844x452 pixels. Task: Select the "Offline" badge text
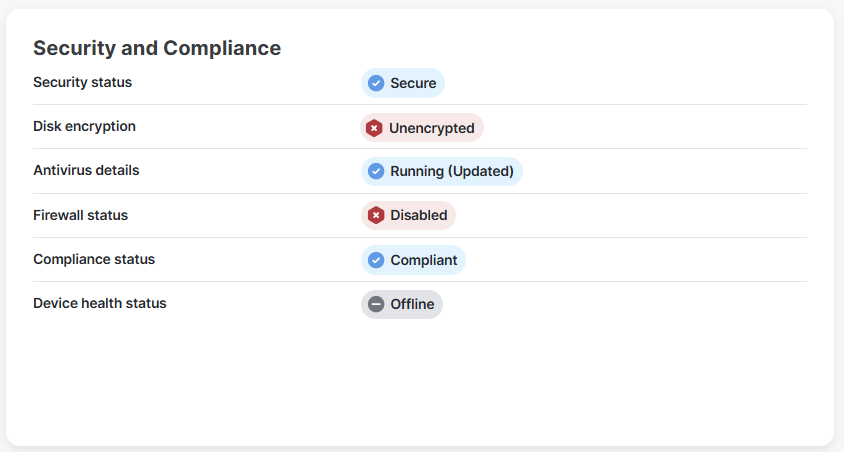coord(412,304)
